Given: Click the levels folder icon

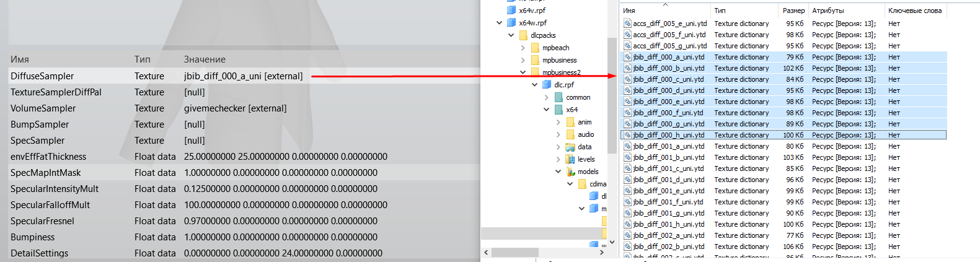Looking at the screenshot, I should coord(570,159).
